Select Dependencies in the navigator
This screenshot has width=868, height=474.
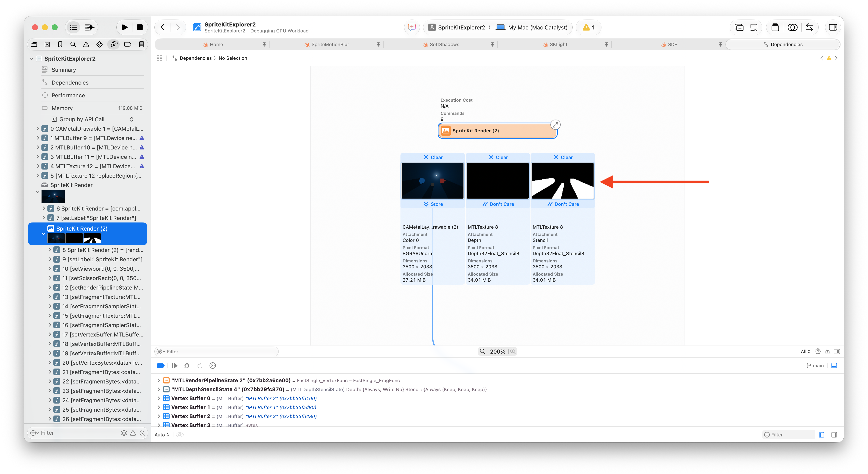click(93, 83)
